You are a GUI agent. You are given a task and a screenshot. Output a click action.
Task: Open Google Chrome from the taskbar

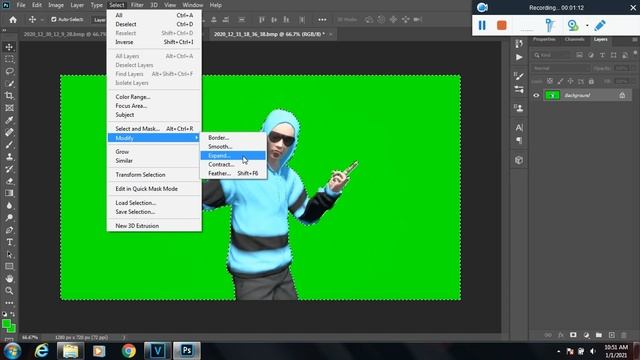pos(129,351)
